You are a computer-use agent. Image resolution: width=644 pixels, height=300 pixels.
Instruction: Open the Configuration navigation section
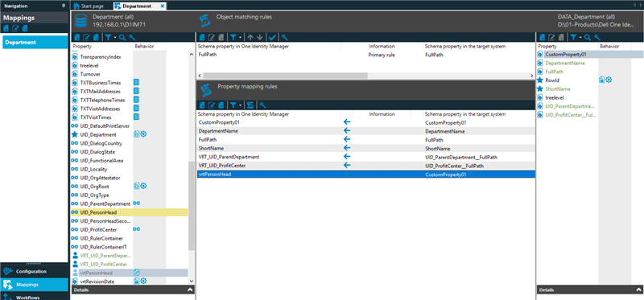[x=34, y=272]
